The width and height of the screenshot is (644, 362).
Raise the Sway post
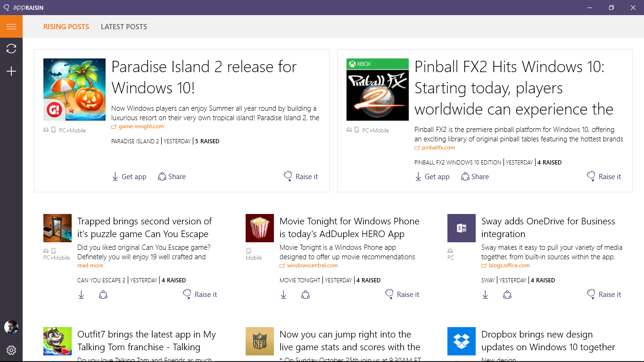[x=604, y=294]
